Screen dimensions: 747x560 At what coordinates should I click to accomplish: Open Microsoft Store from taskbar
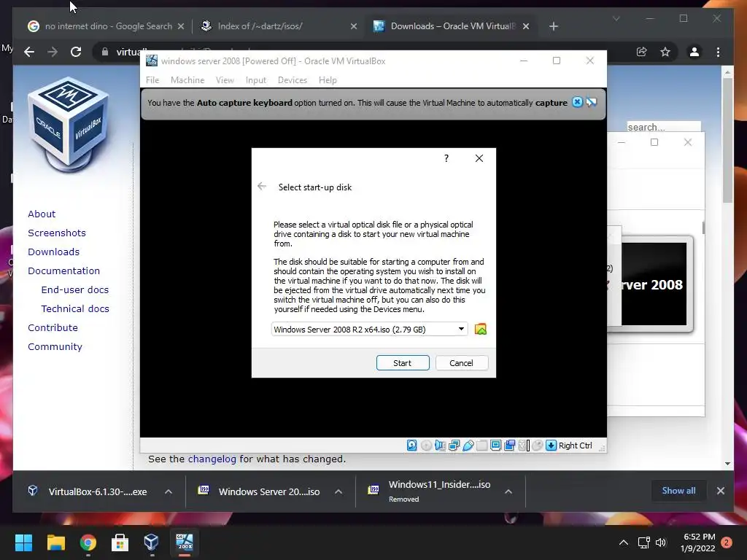pyautogui.click(x=120, y=542)
